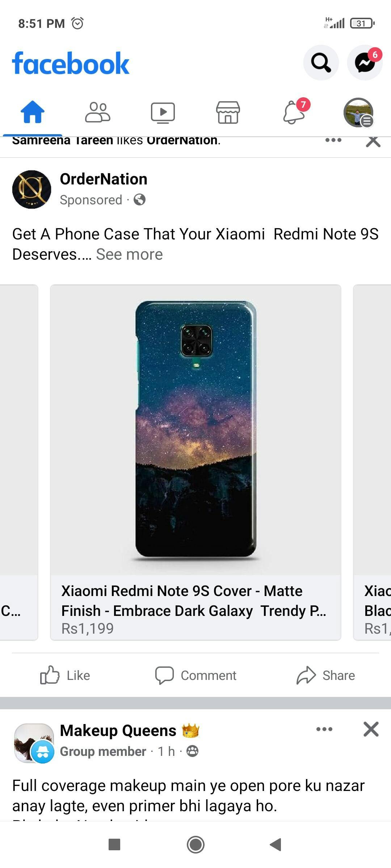The image size is (391, 868).
Task: Open the Dark Galaxy phone cover product
Action: coord(195,462)
